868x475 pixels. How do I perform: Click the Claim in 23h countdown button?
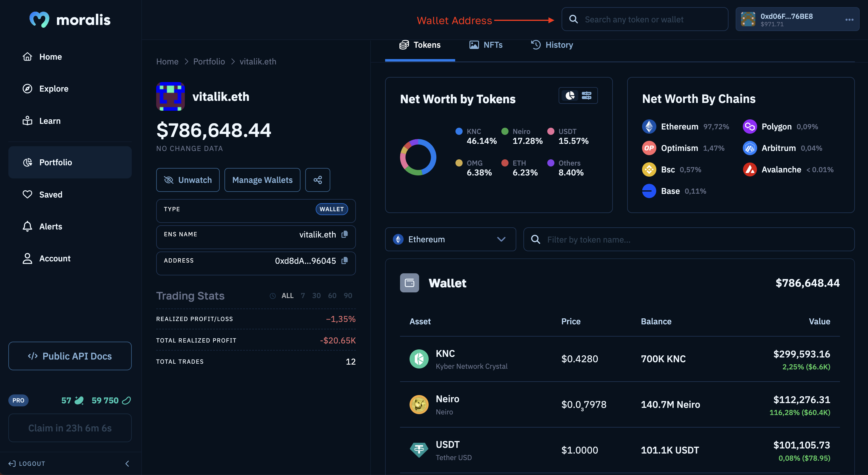tap(70, 428)
